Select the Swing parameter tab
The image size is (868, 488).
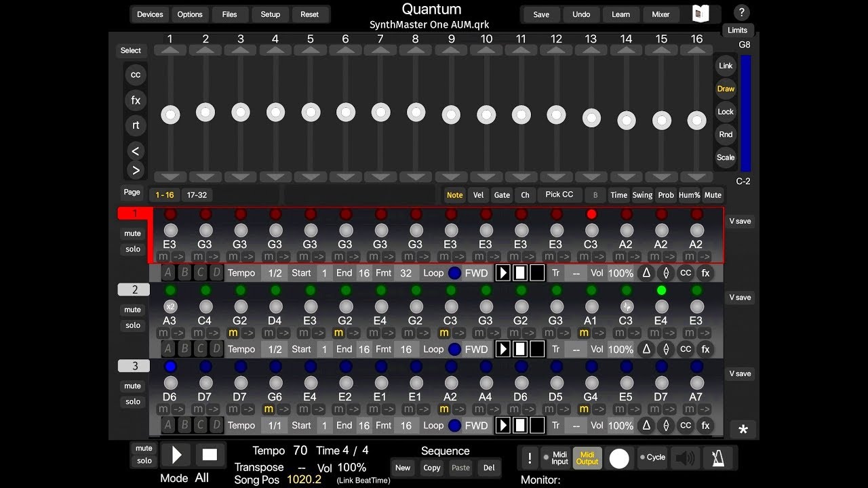pos(642,195)
